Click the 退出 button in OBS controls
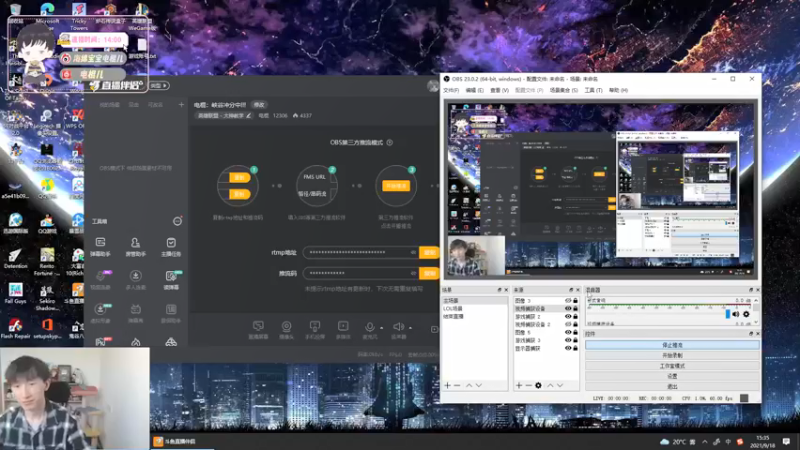 (x=672, y=386)
